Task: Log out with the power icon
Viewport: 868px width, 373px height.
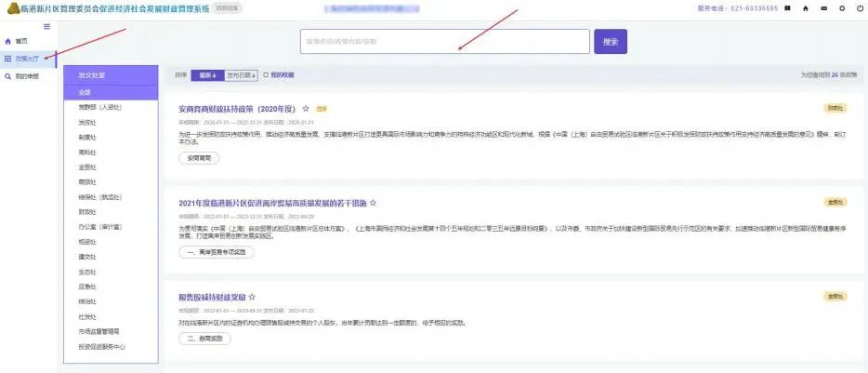Action: (x=859, y=9)
